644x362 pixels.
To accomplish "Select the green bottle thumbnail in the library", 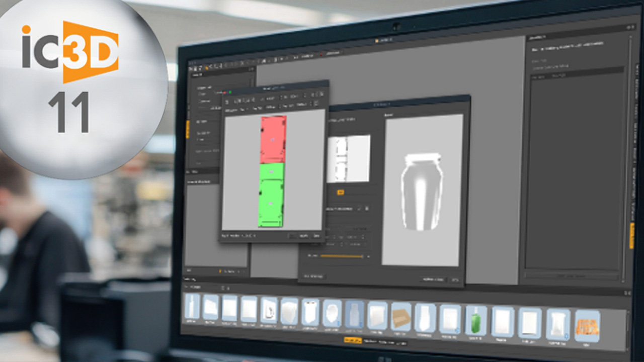I will tap(476, 320).
